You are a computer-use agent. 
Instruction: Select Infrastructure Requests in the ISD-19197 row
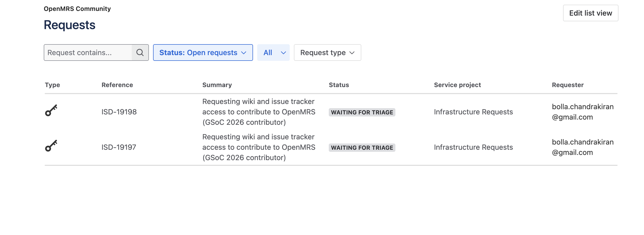473,147
